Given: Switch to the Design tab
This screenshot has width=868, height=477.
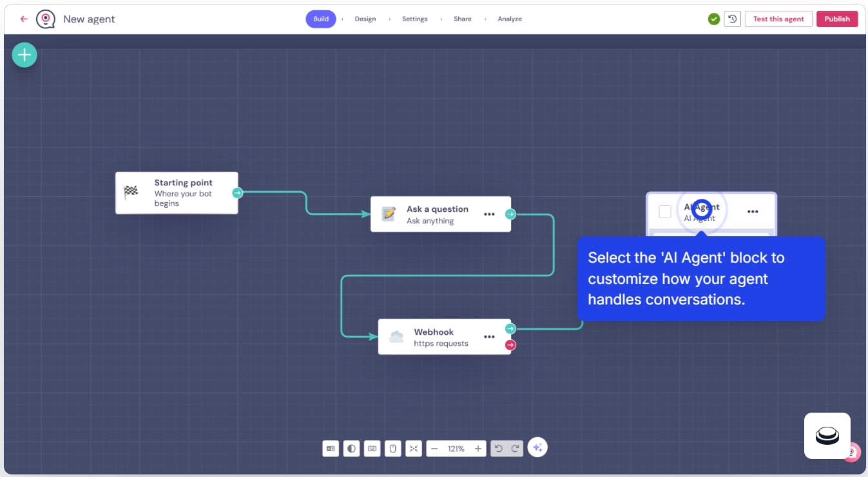Looking at the screenshot, I should click(365, 19).
